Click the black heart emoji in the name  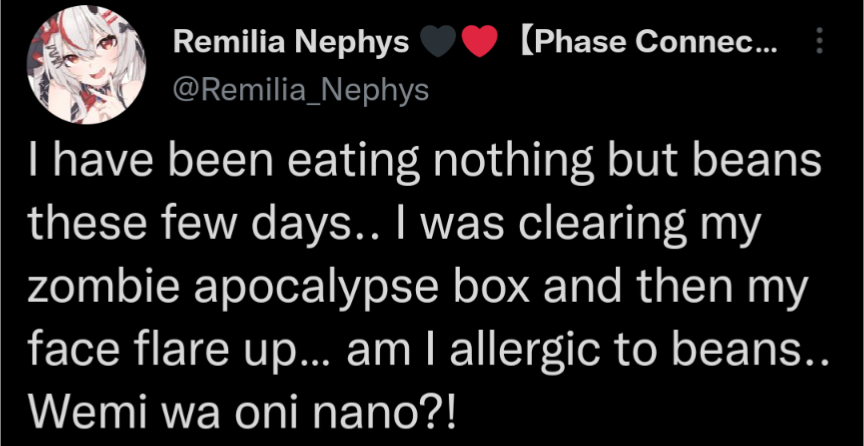point(439,42)
